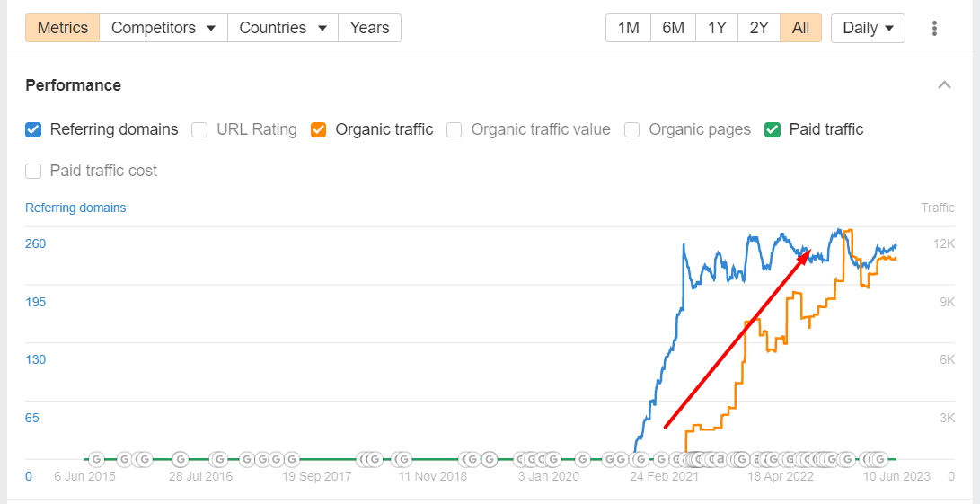Viewport: 980px width, 504px height.
Task: Select the 2Y time range button
Action: point(759,28)
